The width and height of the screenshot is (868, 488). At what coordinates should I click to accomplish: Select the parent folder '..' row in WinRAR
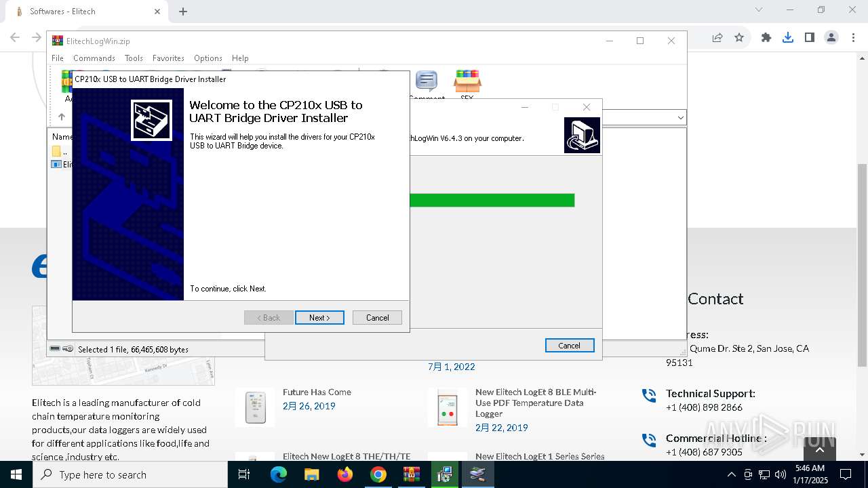[x=60, y=151]
